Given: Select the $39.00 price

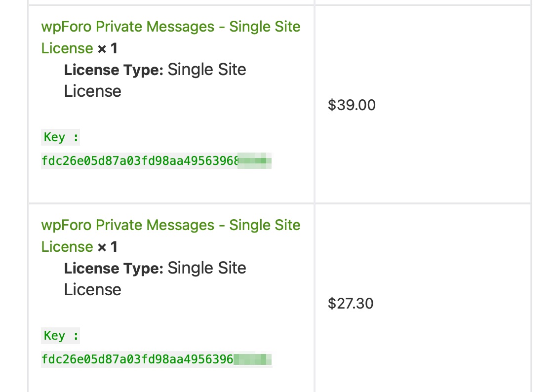Looking at the screenshot, I should click(x=352, y=105).
